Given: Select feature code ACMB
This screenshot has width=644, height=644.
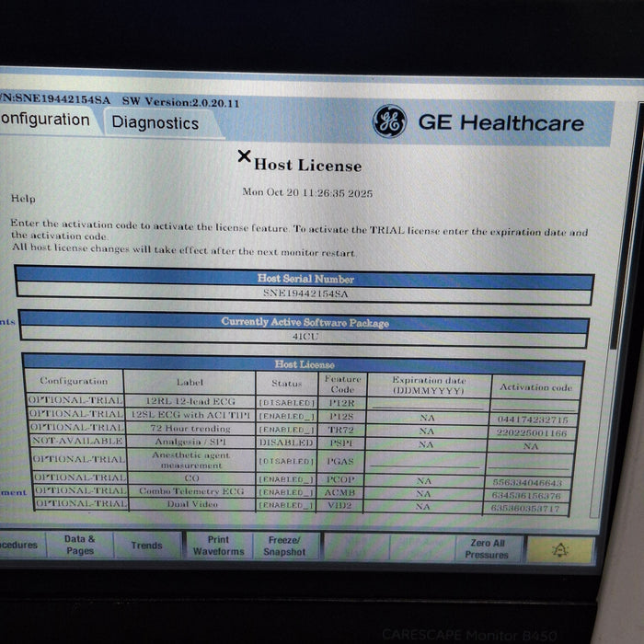Looking at the screenshot, I should 339,492.
